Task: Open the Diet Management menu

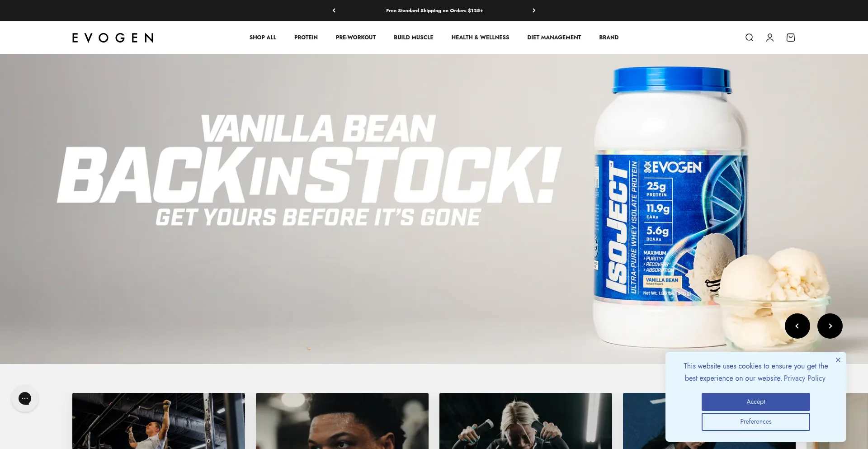Action: [x=554, y=38]
